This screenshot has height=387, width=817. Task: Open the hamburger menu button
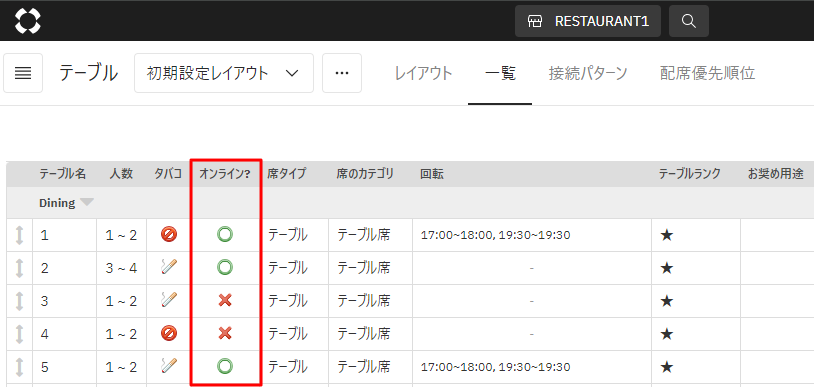point(23,73)
